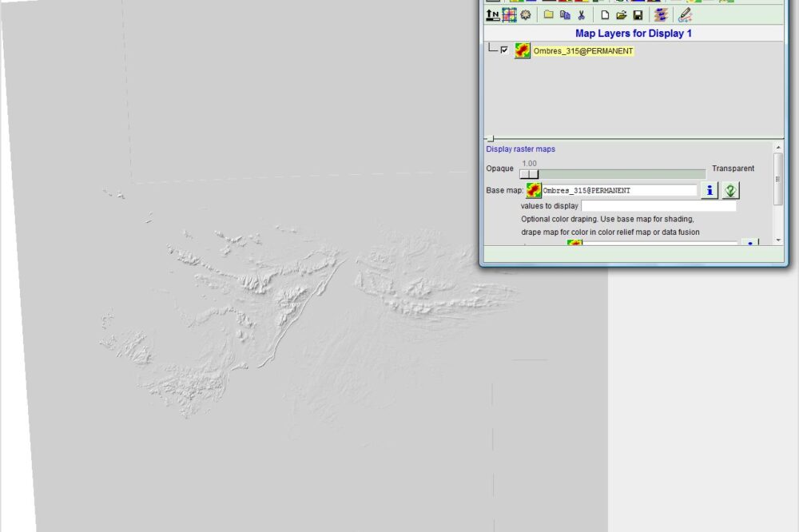Screen dimensions: 799x532
Task: Open a workspace file using folder icon
Action: click(x=621, y=14)
